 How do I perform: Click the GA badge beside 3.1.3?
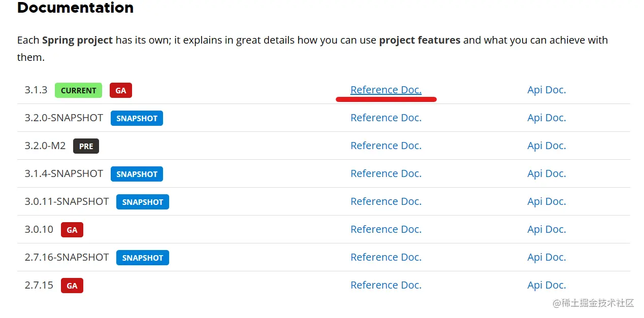coord(121,90)
